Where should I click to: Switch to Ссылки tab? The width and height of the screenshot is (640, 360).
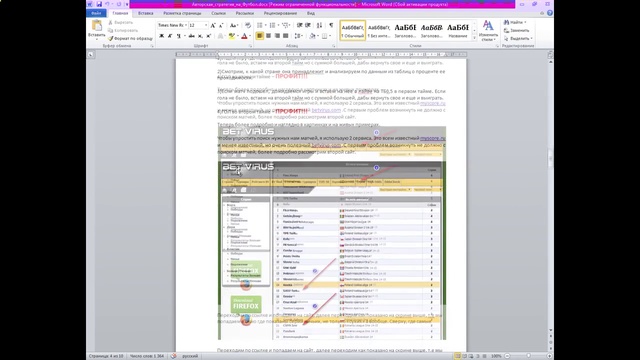[218, 13]
